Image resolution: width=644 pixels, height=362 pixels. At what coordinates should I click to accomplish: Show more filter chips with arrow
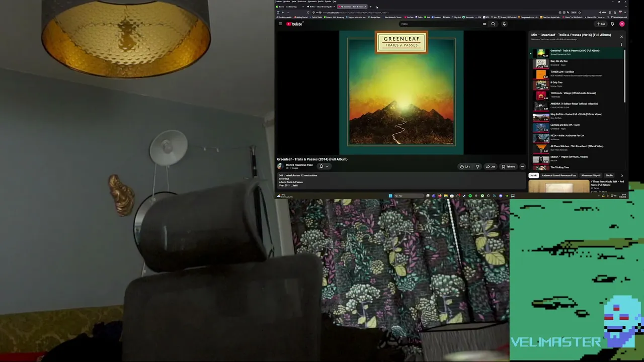(x=622, y=175)
